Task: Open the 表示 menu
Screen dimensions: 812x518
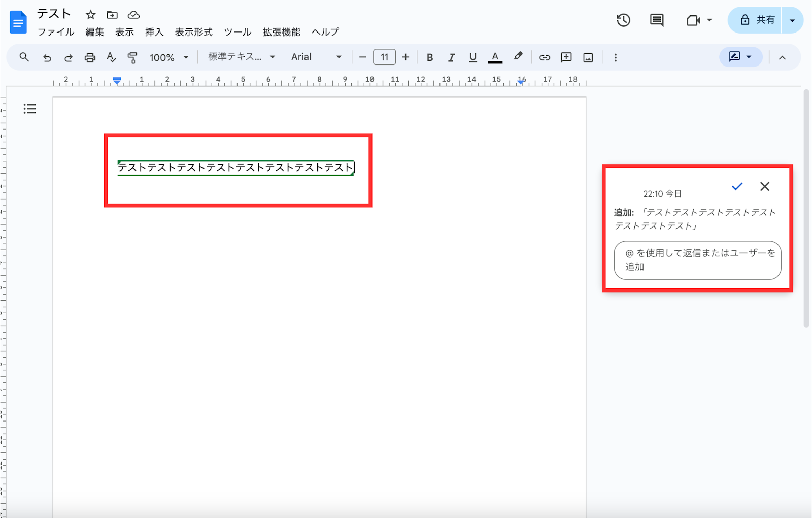Action: point(124,32)
